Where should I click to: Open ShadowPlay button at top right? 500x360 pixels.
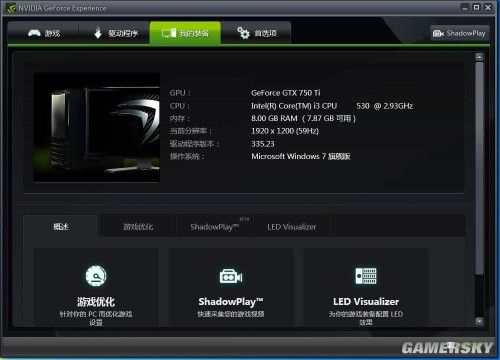point(460,33)
